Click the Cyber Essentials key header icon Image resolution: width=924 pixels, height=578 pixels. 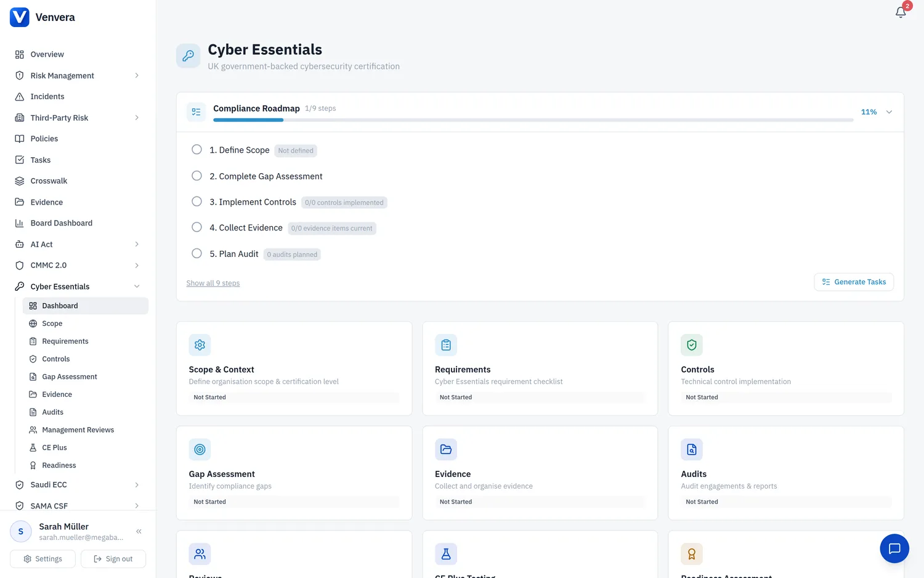pos(188,55)
